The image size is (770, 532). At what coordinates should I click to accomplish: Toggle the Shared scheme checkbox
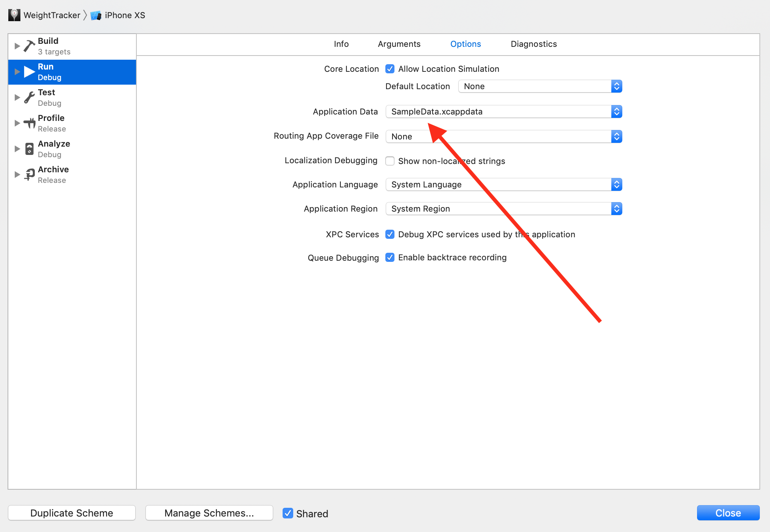point(288,513)
